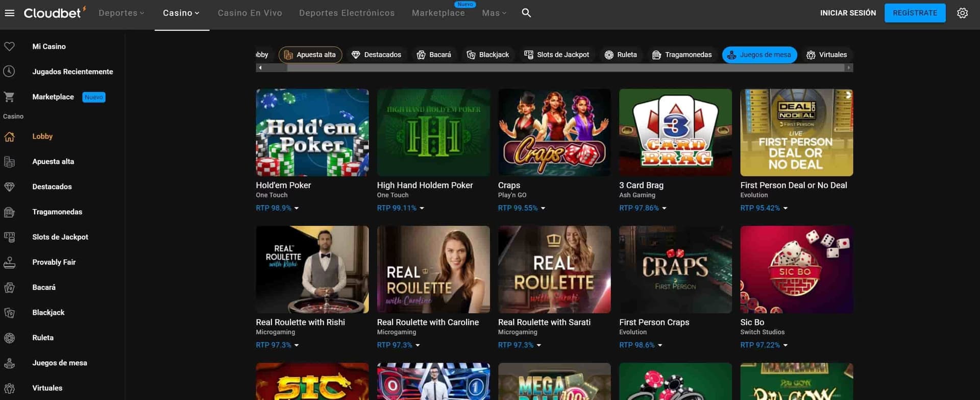
Task: Open the Mas dropdown menu
Action: (x=494, y=13)
